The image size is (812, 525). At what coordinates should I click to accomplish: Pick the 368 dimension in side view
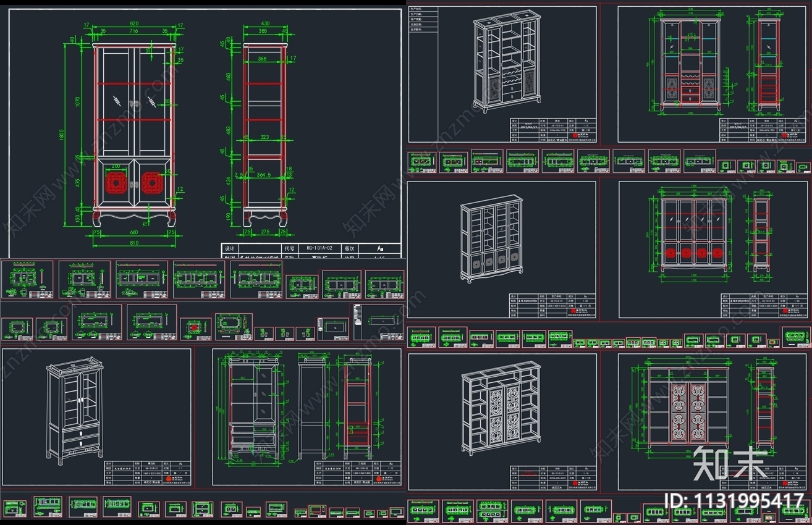262,59
